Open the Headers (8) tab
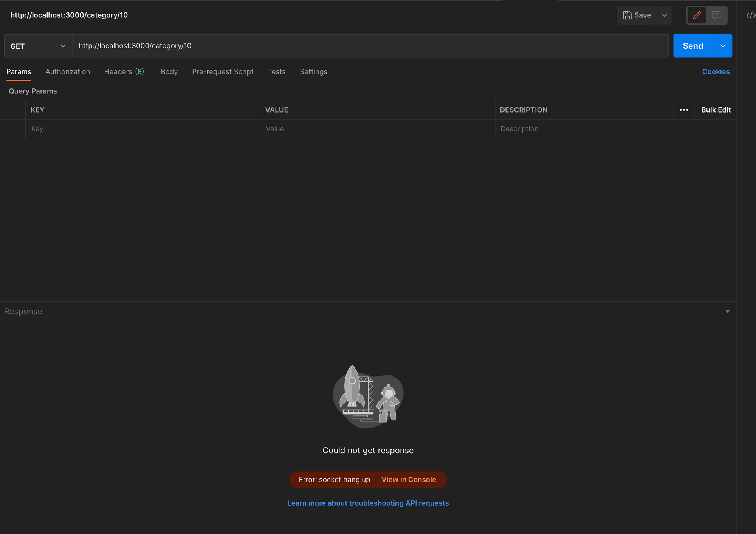756x534 pixels. click(x=124, y=72)
